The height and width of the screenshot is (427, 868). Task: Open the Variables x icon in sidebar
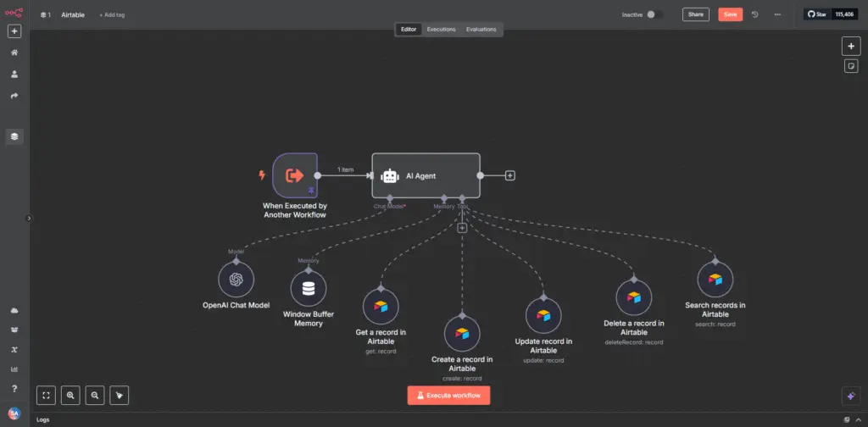click(14, 350)
